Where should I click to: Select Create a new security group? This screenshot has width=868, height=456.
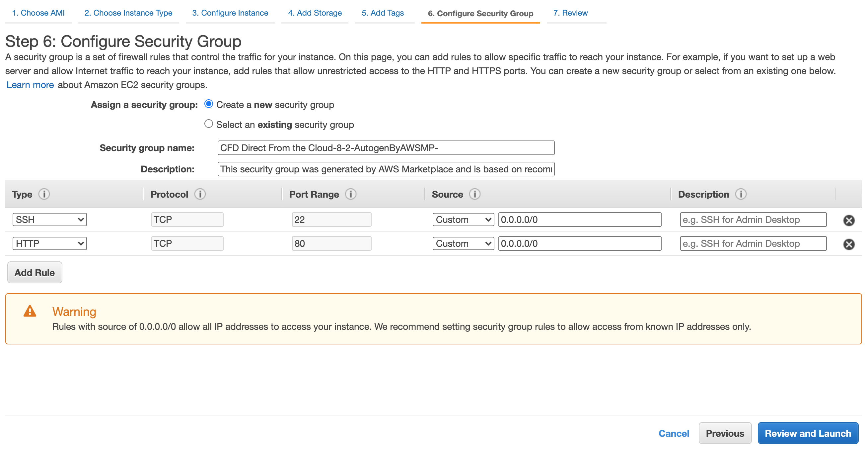point(209,104)
